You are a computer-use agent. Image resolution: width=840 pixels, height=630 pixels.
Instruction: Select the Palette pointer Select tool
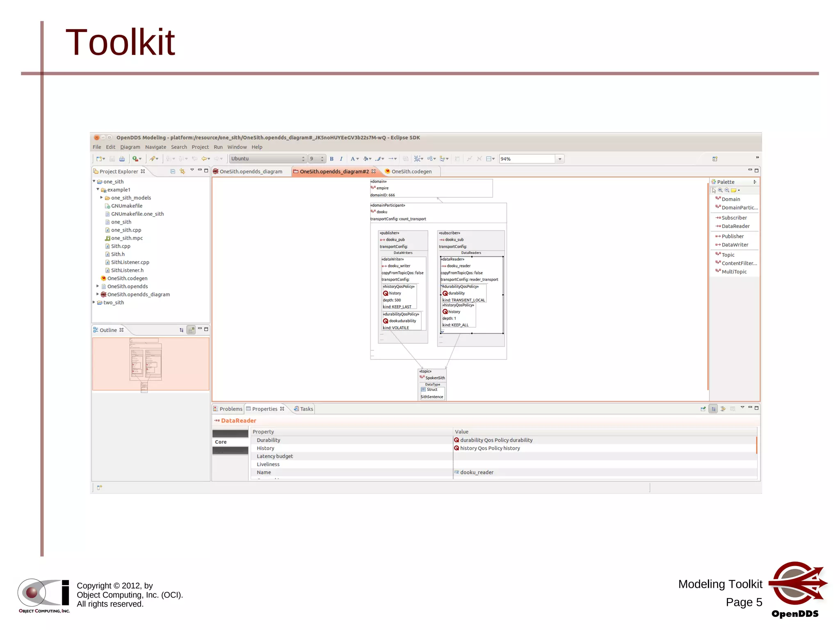(714, 190)
